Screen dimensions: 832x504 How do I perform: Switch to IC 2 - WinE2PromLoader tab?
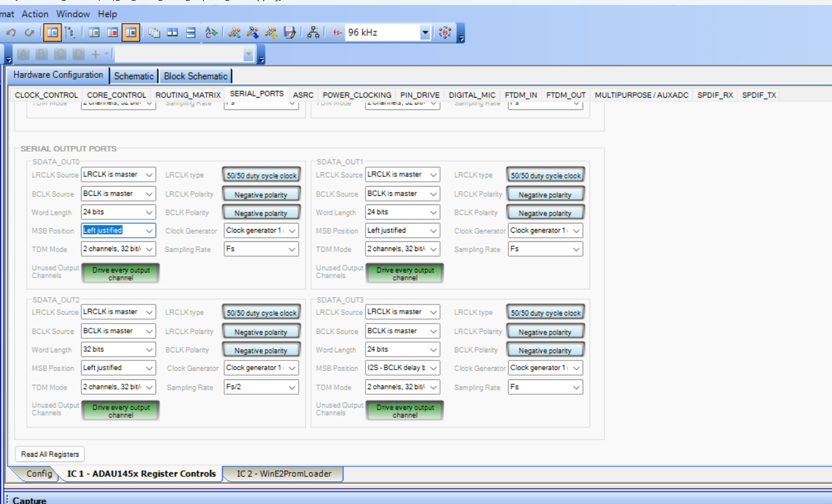284,474
